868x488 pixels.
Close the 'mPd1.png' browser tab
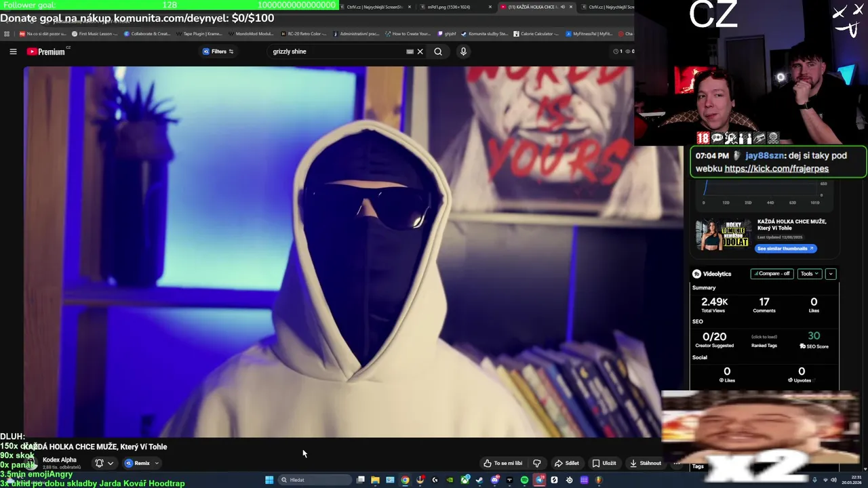point(490,7)
